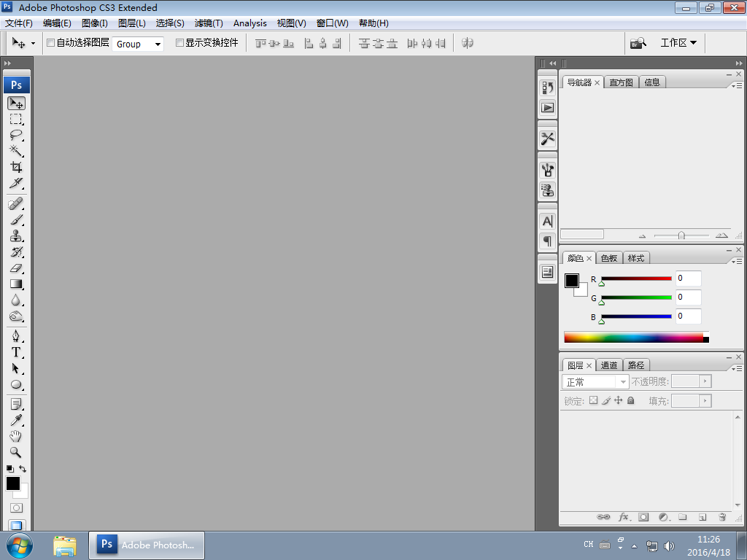Select the Dodge tool

coord(16,316)
